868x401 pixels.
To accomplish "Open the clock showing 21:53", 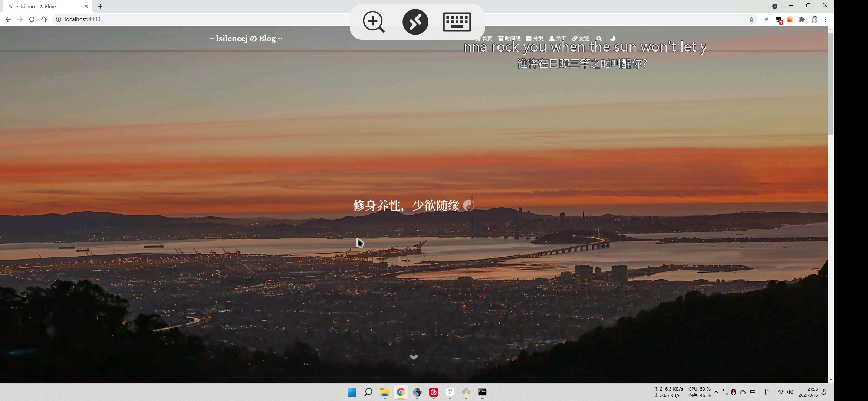I will [x=808, y=392].
